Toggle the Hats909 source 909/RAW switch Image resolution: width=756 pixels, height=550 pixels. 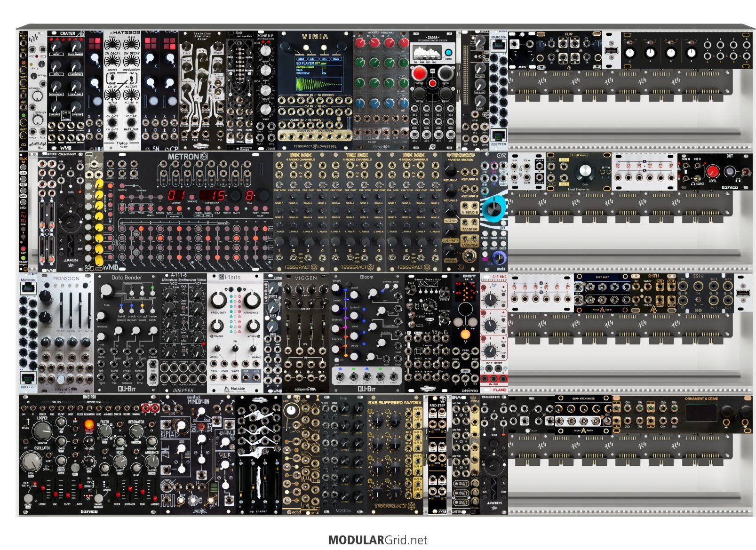pos(112,78)
